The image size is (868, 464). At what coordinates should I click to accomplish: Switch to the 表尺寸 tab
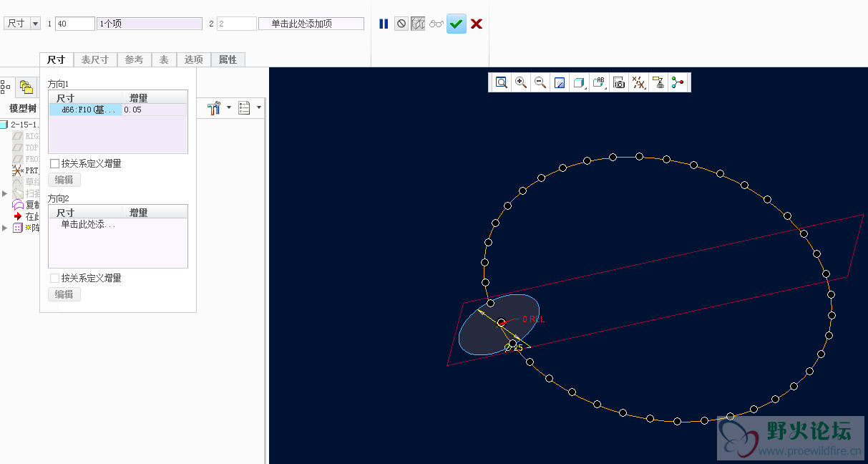coord(95,59)
